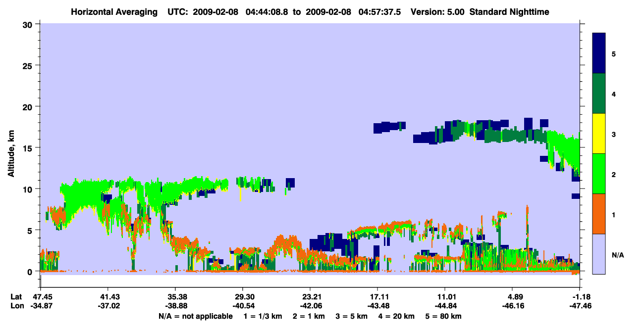This screenshot has height=330, width=644.
Task: Click the start time "04:44:08.8"
Action: pos(268,11)
